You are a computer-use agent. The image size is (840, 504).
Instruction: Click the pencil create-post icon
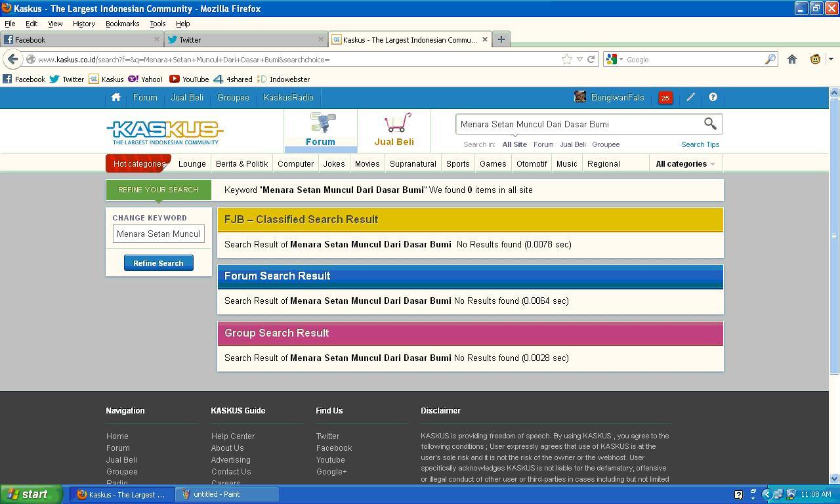690,97
